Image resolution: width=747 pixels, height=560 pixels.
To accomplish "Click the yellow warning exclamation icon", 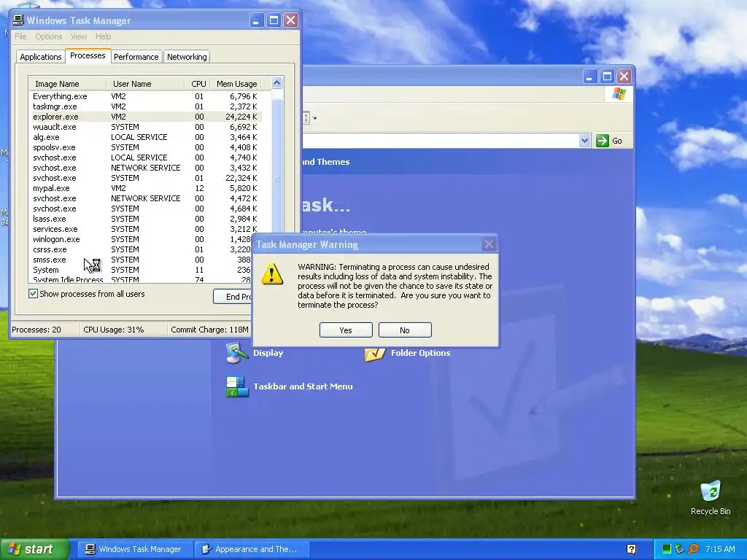I will coord(272,274).
